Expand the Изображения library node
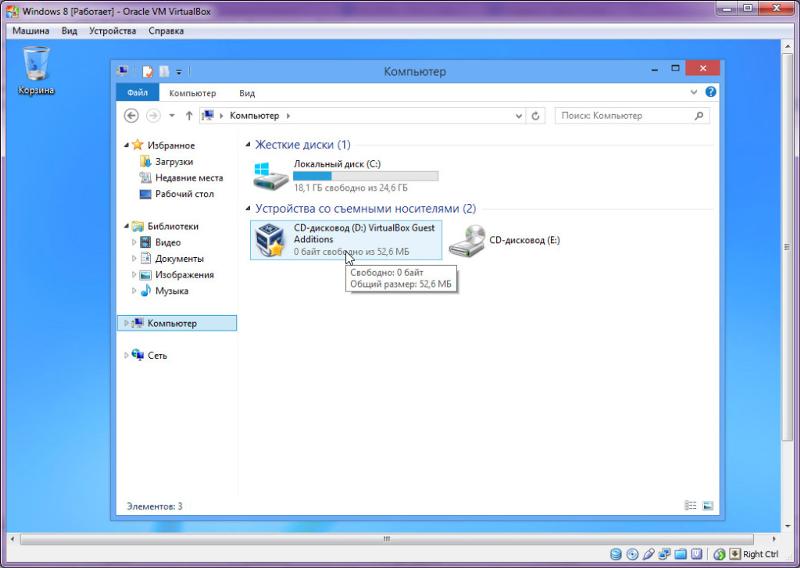This screenshot has width=800, height=568. point(134,275)
